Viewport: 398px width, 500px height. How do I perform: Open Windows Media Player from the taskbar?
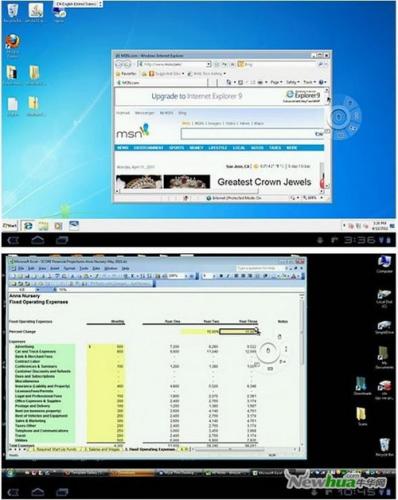[x=58, y=226]
